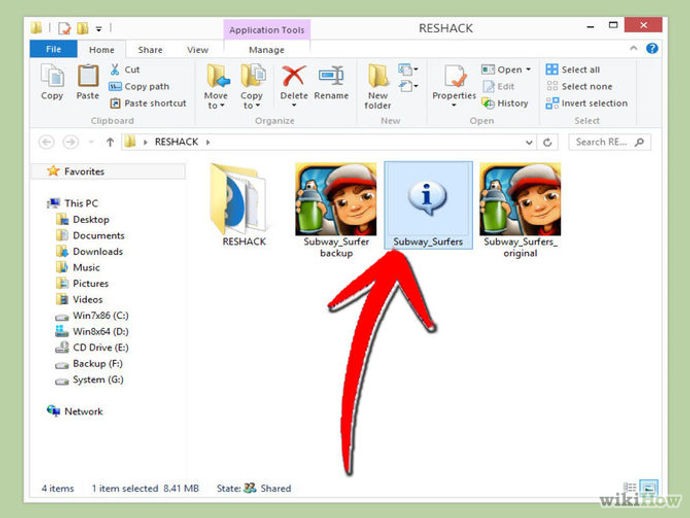The height and width of the screenshot is (518, 690).
Task: Open the recent locations dropdown arrow
Action: 92,142
